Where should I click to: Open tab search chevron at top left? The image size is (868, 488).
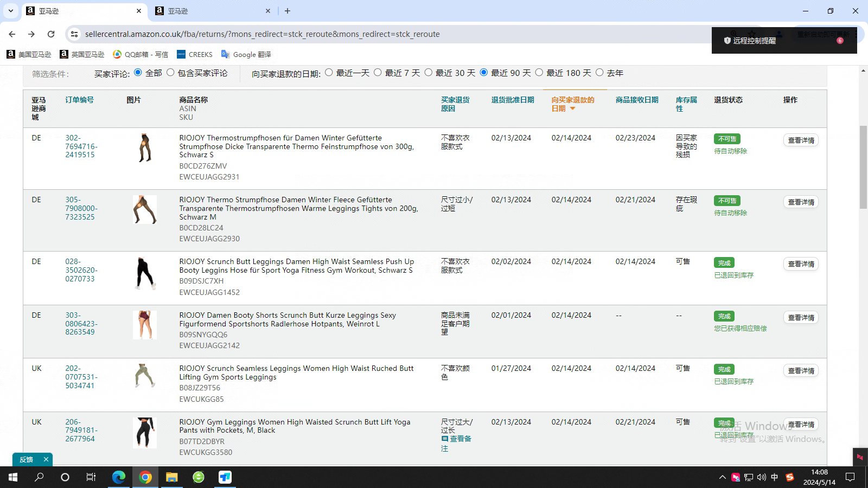coord(10,11)
